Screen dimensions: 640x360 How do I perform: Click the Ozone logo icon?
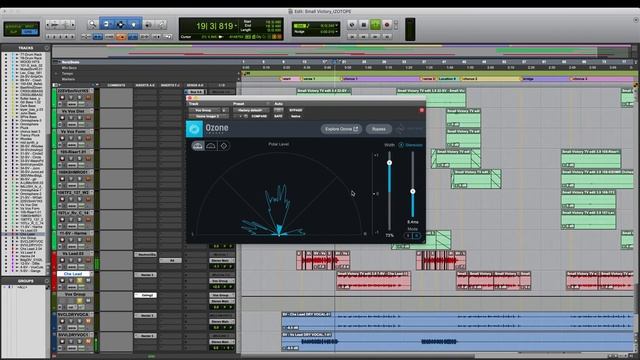(x=194, y=129)
